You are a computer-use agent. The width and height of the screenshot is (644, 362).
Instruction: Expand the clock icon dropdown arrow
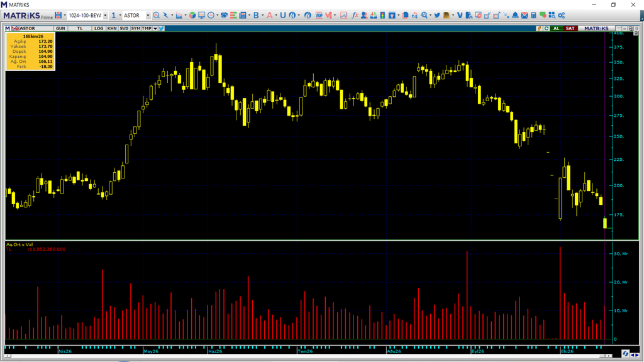pos(217,15)
